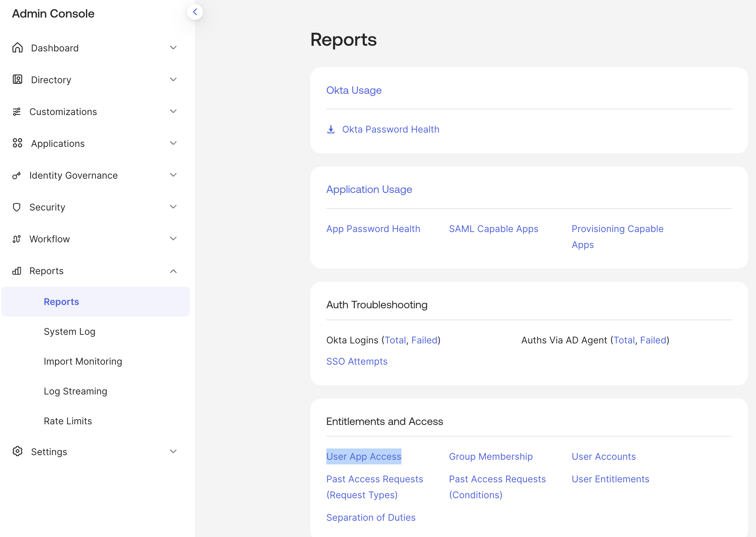Open Past Access Requests (Request Types) report

click(375, 487)
